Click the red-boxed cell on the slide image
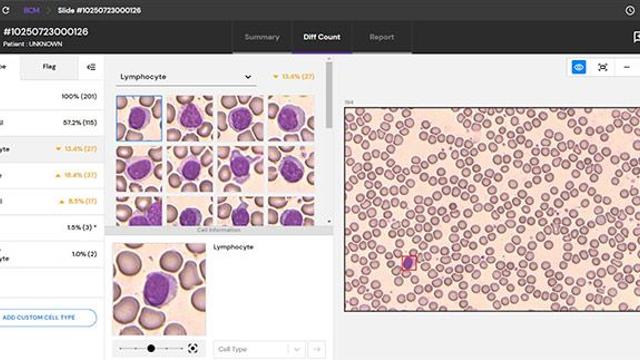640x360 pixels. tap(409, 263)
